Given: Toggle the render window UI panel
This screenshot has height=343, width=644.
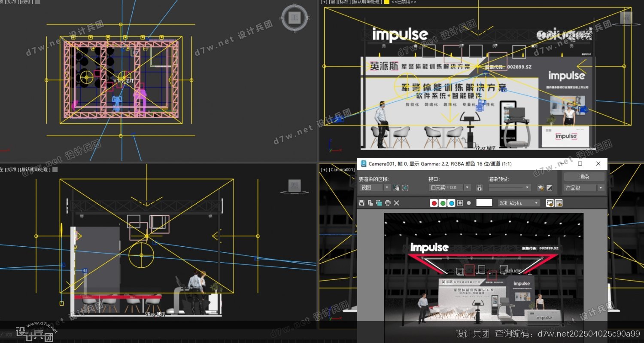Looking at the screenshot, I should (559, 203).
